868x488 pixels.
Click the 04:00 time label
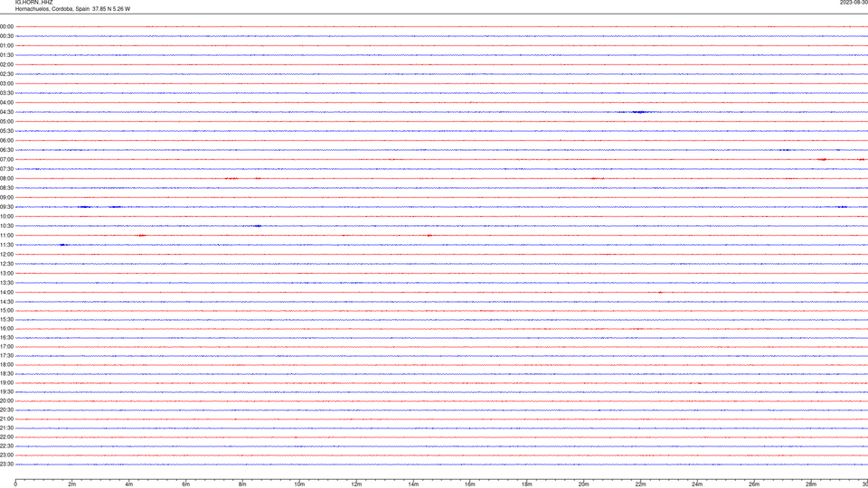click(6, 102)
